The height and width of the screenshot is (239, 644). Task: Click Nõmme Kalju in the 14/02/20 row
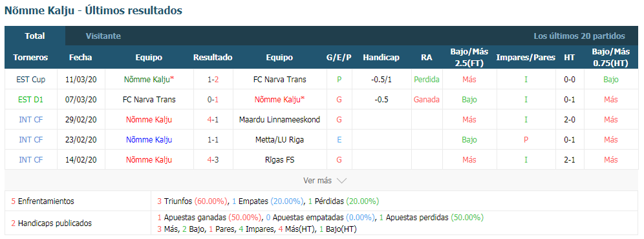(x=149, y=160)
